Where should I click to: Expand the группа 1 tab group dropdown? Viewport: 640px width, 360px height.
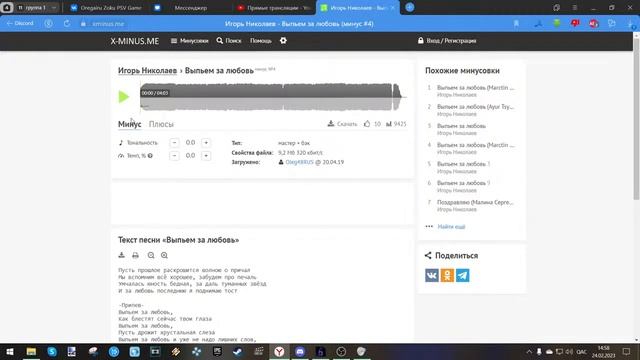coord(53,8)
